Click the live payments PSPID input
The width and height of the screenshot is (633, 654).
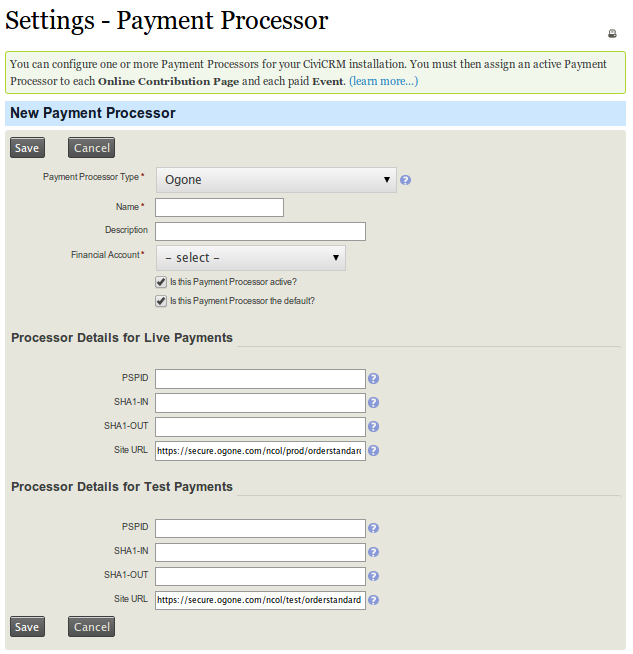tap(260, 379)
